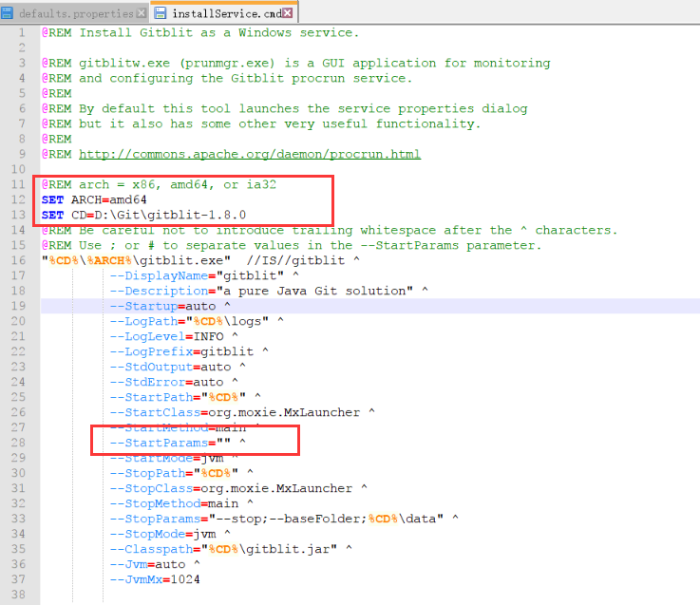The image size is (700, 605).
Task: Click the '--Jvm=auto' line
Action: click(x=155, y=564)
